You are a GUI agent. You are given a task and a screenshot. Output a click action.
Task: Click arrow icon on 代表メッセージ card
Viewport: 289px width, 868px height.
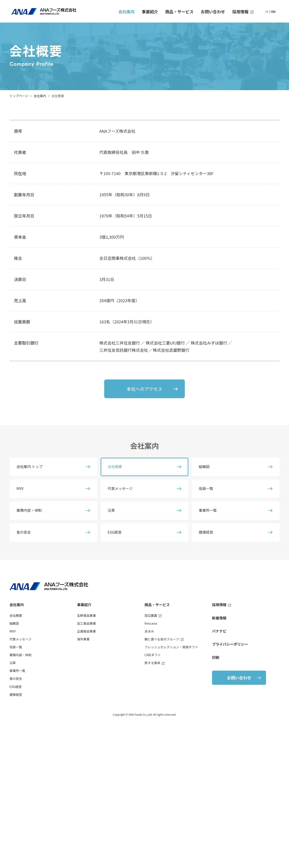179,489
